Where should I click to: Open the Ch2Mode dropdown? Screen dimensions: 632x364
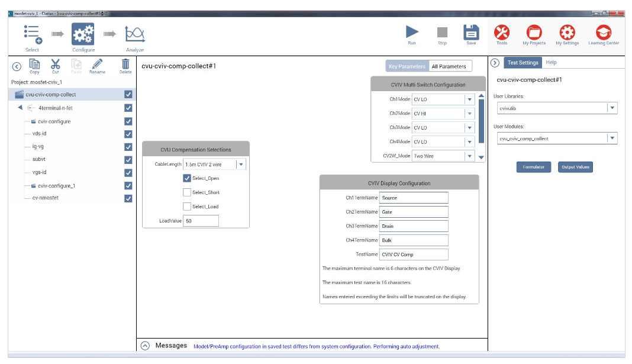pos(469,114)
